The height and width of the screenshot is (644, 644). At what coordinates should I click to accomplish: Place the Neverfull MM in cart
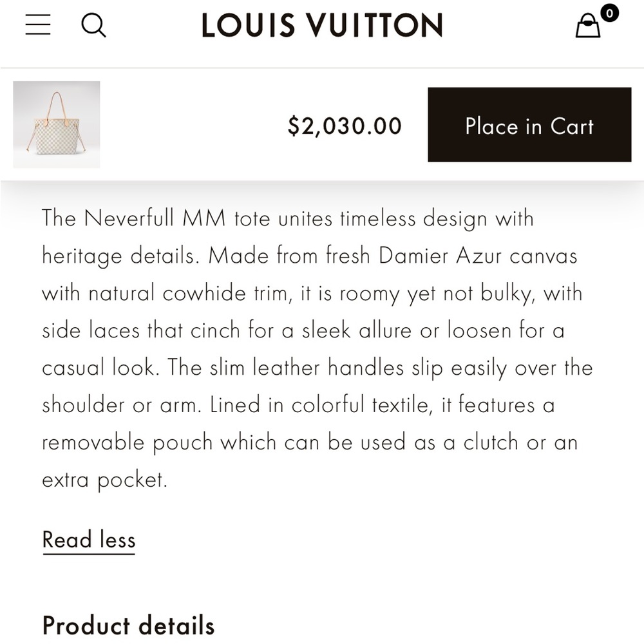point(529,126)
